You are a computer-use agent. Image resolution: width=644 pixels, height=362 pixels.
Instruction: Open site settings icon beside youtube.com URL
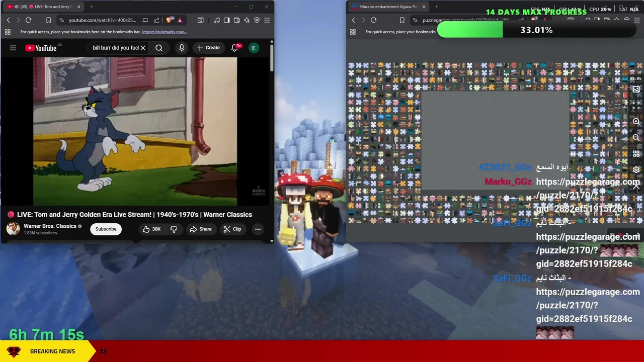61,20
